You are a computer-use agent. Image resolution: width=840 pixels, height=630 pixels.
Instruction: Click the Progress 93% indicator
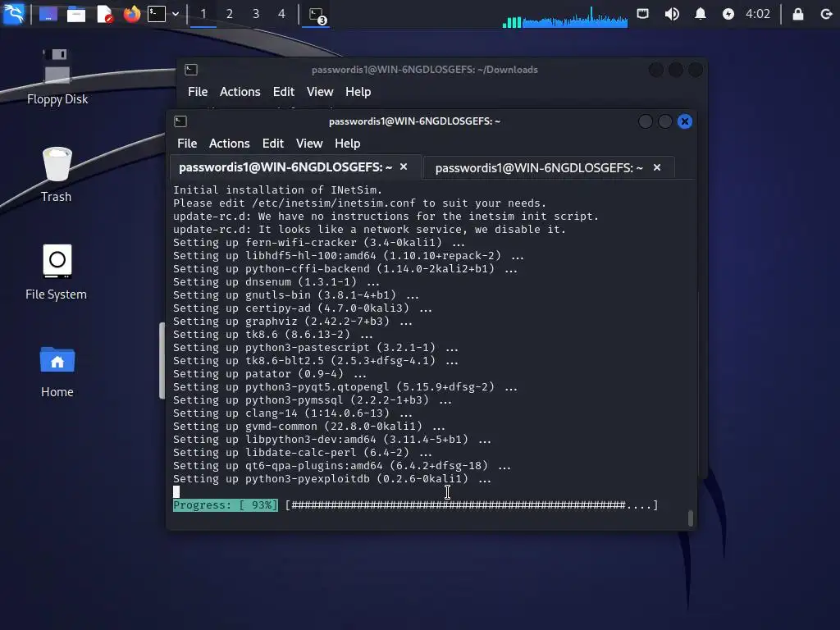(225, 505)
